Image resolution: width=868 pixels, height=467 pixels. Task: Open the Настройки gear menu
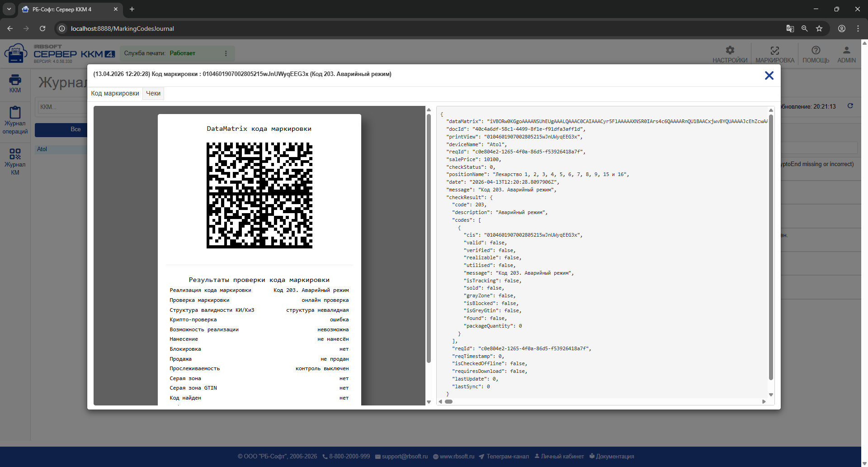point(730,54)
